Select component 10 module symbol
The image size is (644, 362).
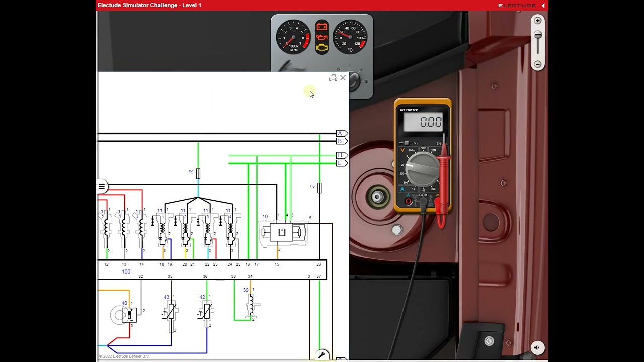pyautogui.click(x=284, y=232)
